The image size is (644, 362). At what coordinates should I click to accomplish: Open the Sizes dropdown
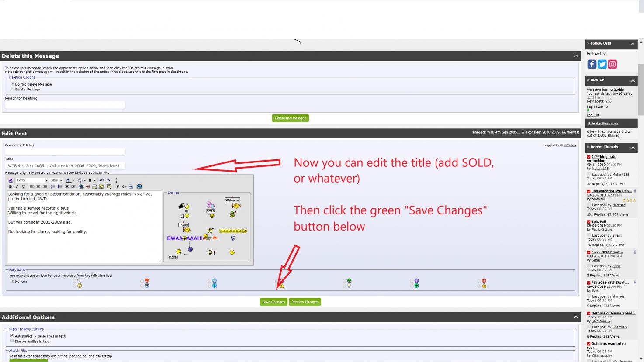click(56, 180)
